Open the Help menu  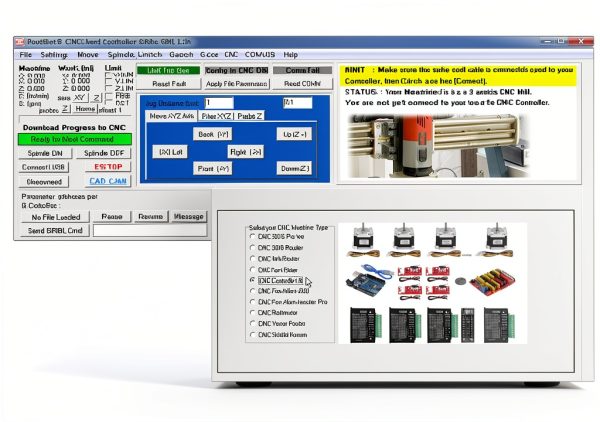[x=291, y=55]
